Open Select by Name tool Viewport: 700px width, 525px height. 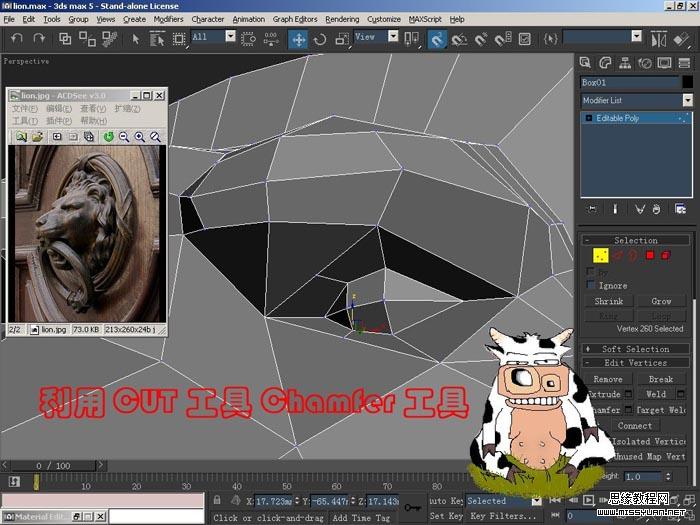tap(157, 39)
